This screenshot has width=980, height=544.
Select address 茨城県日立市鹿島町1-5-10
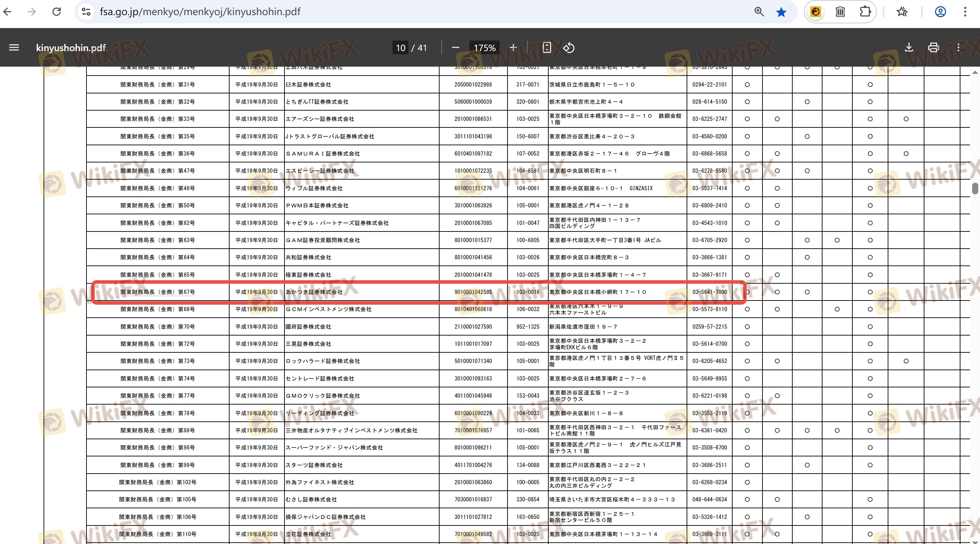pyautogui.click(x=592, y=84)
